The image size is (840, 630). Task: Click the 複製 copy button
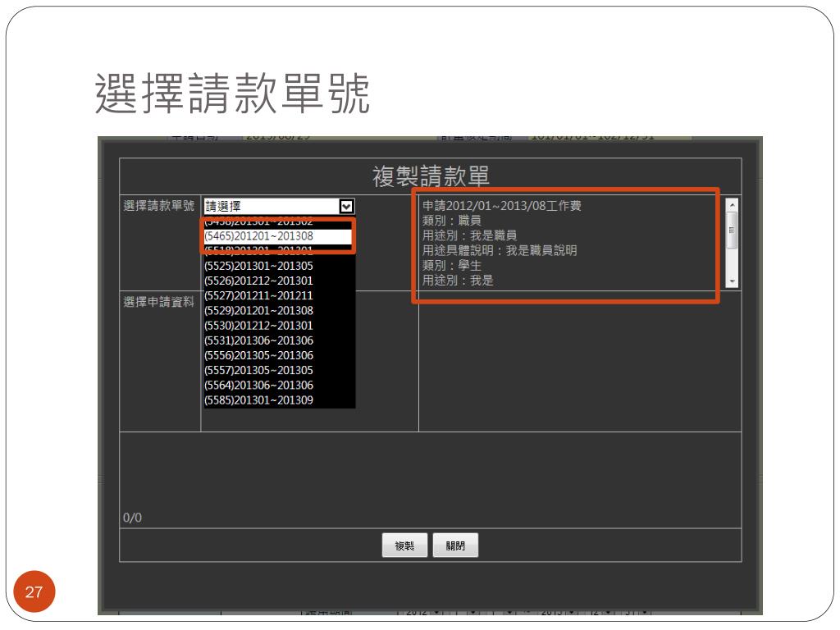tap(404, 546)
